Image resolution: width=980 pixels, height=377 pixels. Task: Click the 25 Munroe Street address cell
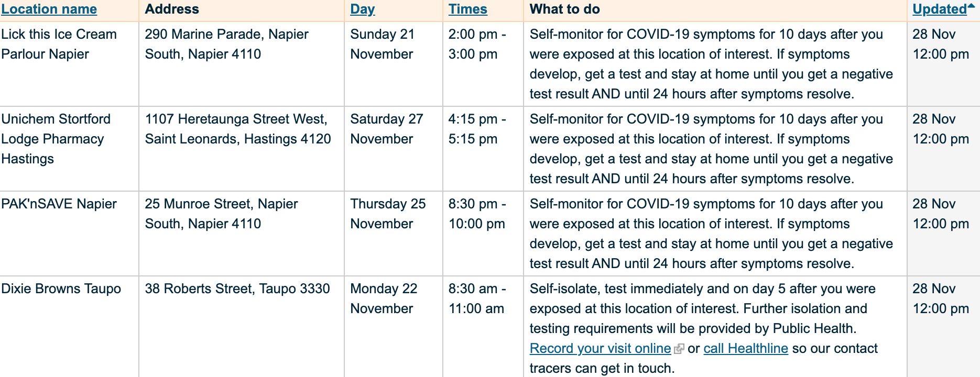[242, 234]
